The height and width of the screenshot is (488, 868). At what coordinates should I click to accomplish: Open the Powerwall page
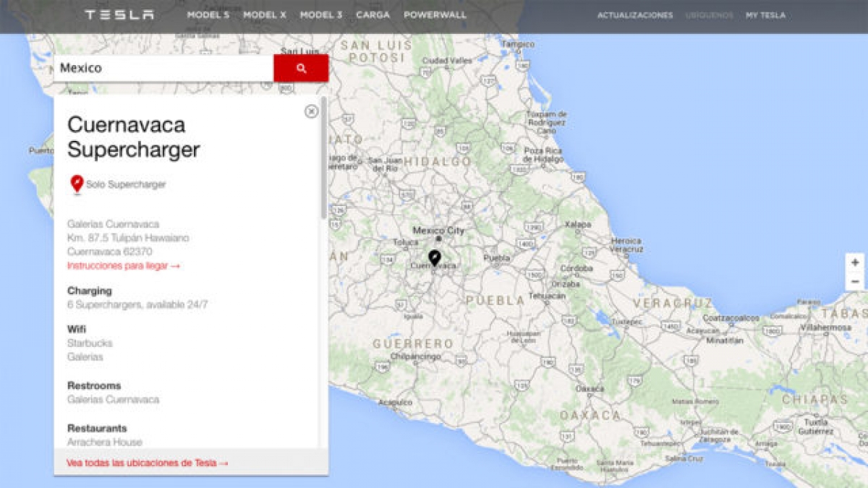pos(435,14)
